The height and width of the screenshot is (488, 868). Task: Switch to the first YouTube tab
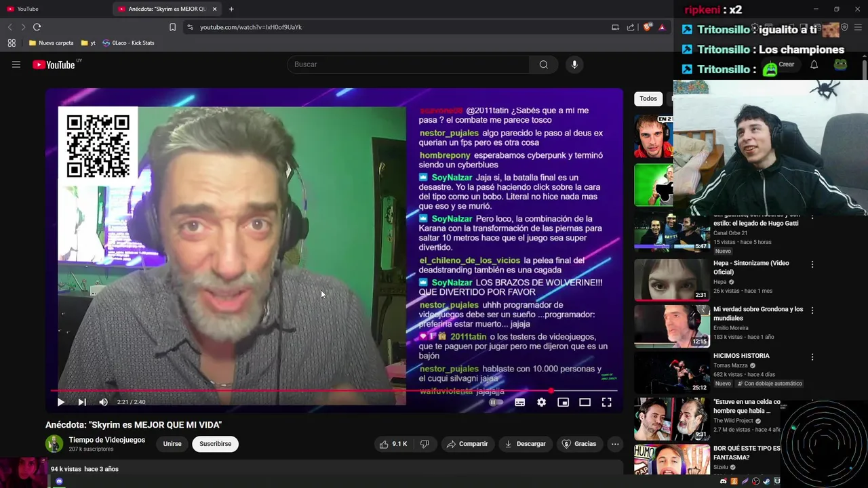click(54, 9)
